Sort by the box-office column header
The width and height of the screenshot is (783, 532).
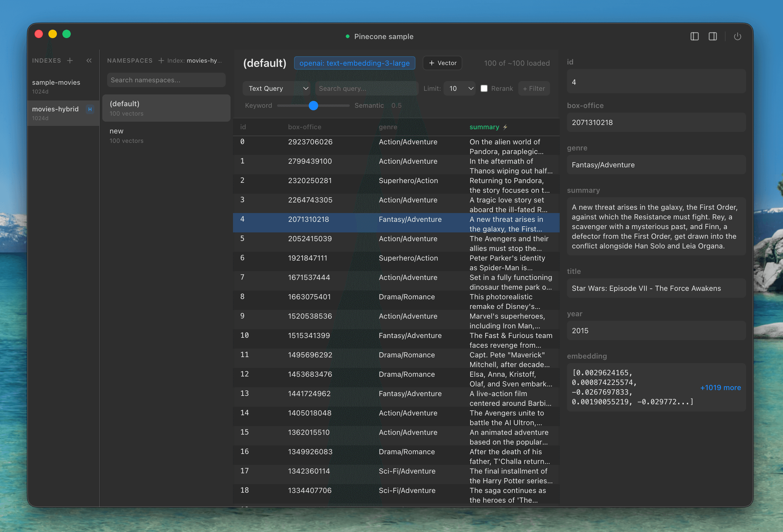[305, 127]
